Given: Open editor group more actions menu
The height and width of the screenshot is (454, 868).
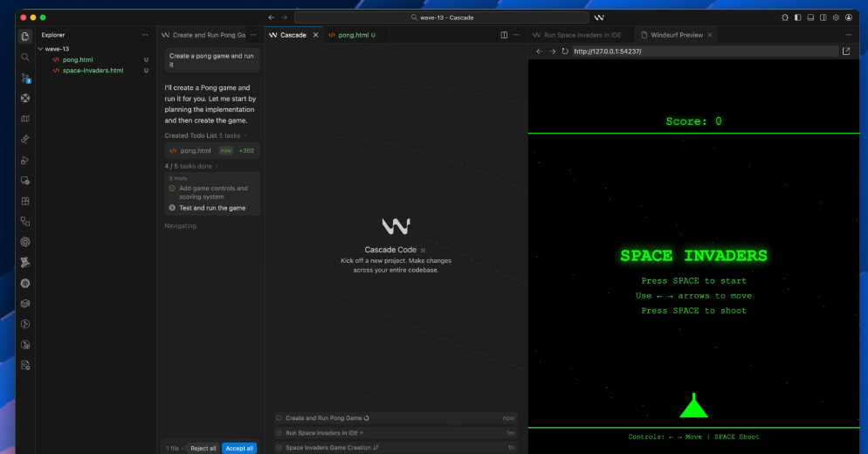Looking at the screenshot, I should (x=516, y=35).
